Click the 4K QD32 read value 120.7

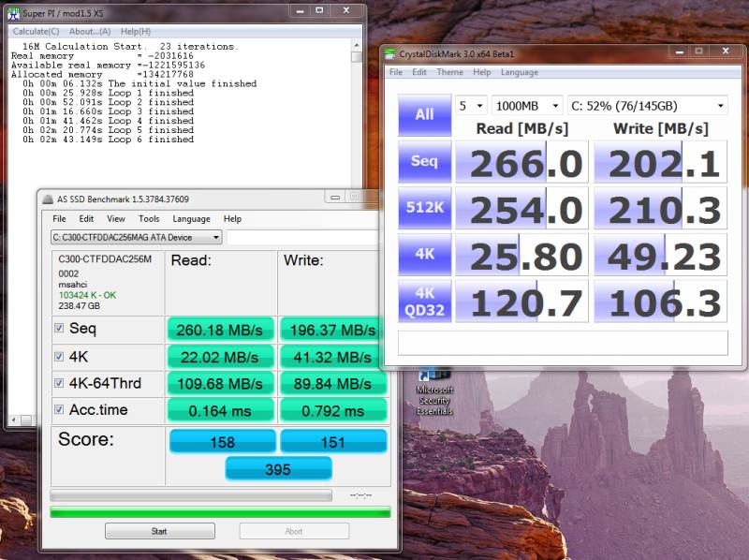point(521,301)
